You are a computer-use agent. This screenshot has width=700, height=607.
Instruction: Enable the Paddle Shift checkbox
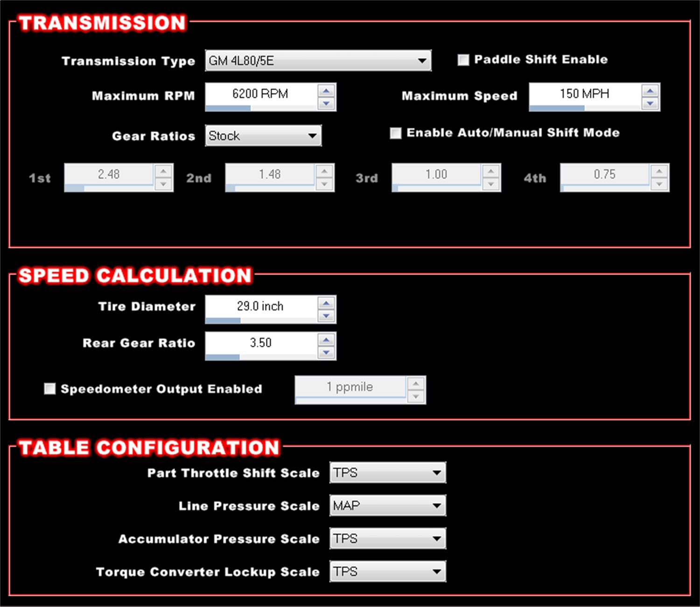click(x=463, y=60)
